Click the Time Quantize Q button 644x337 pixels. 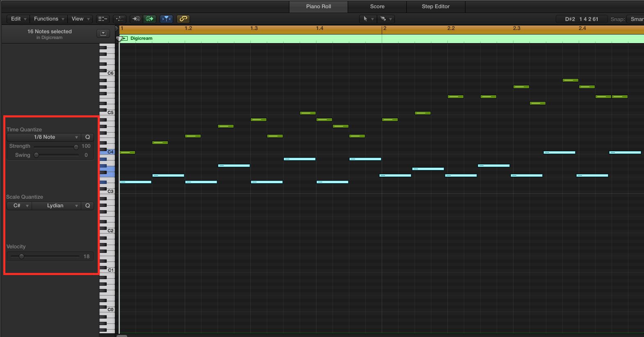click(x=87, y=137)
